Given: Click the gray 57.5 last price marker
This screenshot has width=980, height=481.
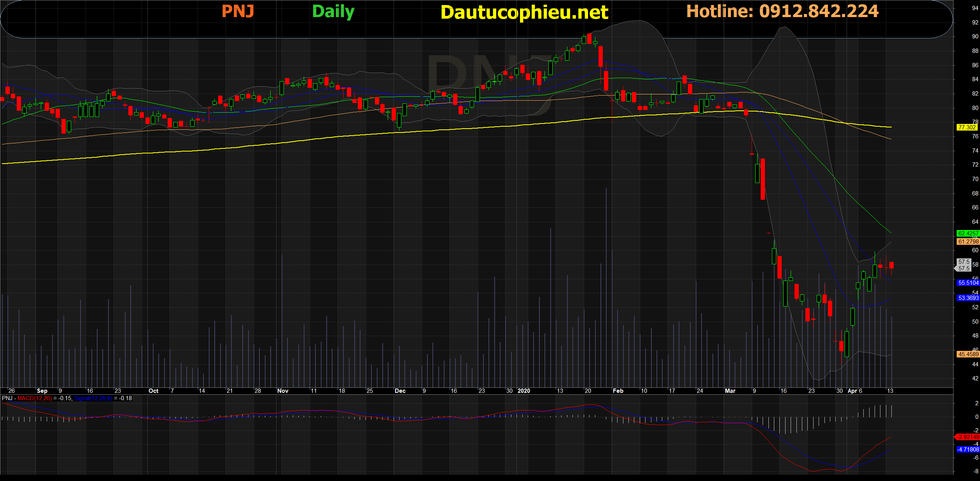Looking at the screenshot, I should pyautogui.click(x=964, y=265).
